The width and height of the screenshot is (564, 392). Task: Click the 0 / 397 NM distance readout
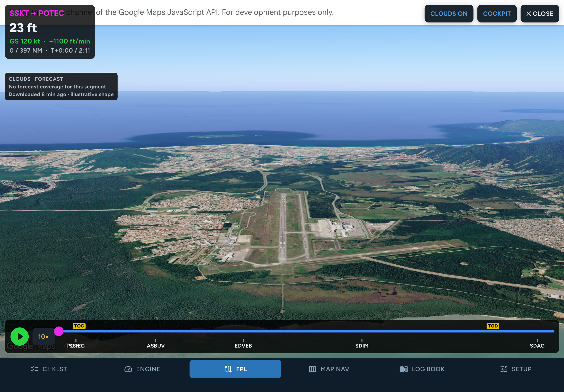26,50
